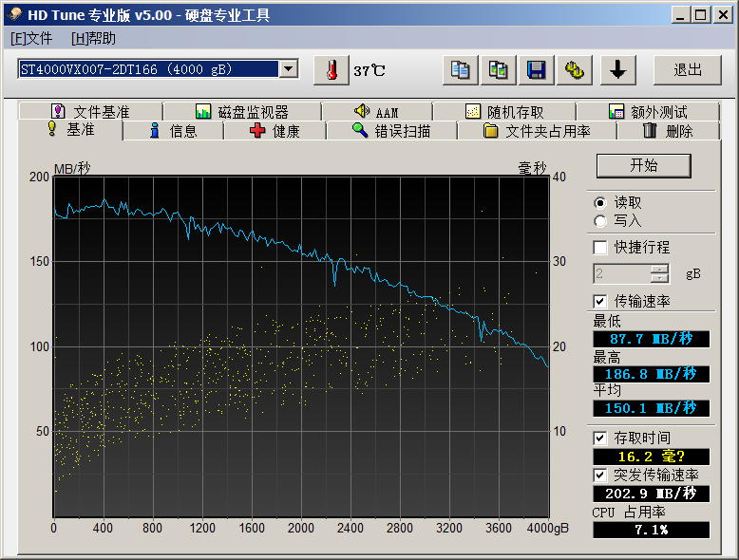Click the minimum value 87.7 MB/秒

[x=652, y=339]
